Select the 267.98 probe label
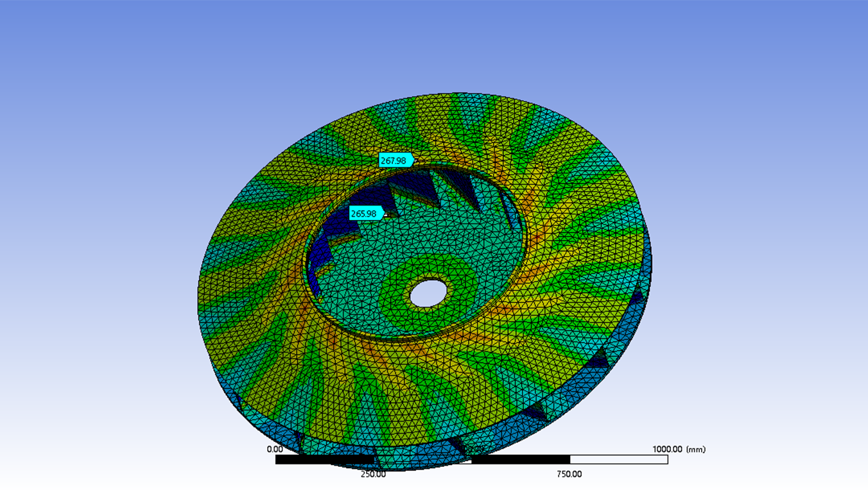Image resolution: width=868 pixels, height=490 pixels. (395, 161)
